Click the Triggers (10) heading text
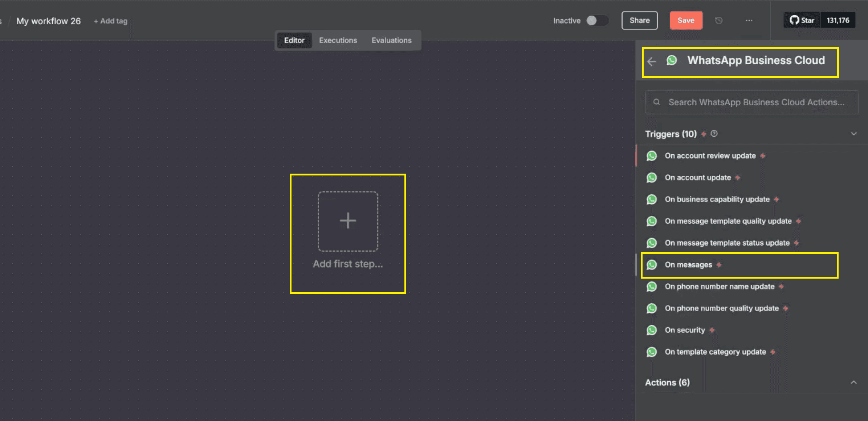Viewport: 868px width, 421px height. [x=671, y=134]
